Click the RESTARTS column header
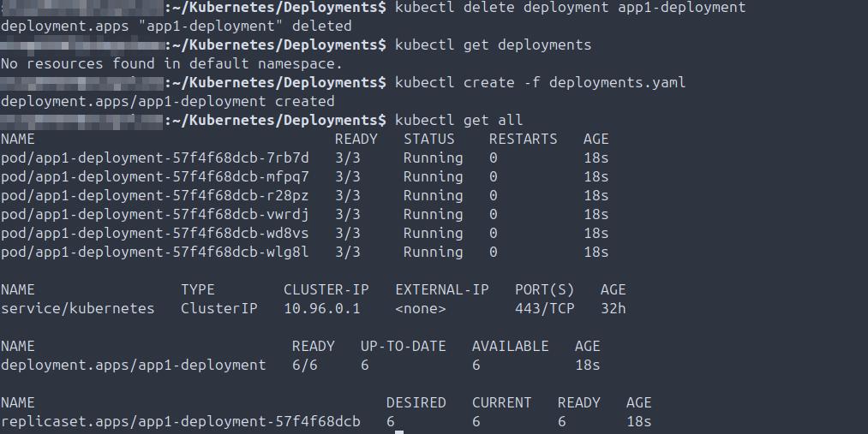This screenshot has height=434, width=868. pos(523,139)
